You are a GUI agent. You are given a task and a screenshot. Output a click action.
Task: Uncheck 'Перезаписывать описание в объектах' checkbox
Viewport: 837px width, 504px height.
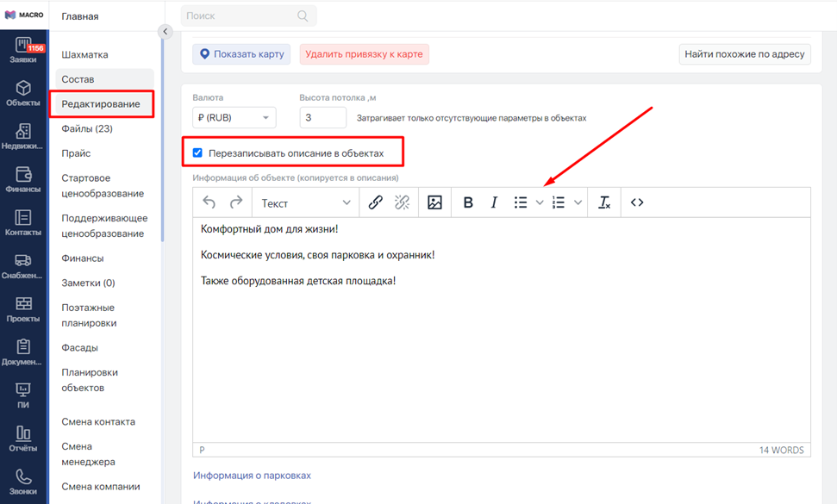tap(197, 152)
